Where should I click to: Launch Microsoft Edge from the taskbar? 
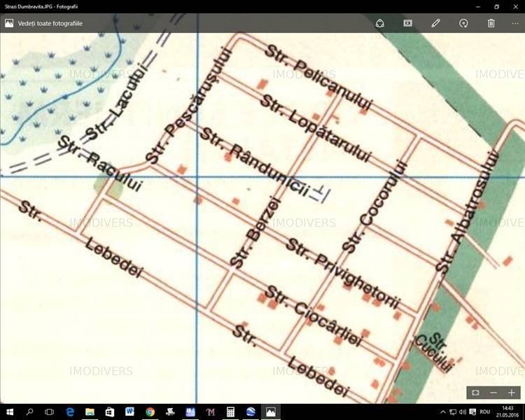click(70, 412)
